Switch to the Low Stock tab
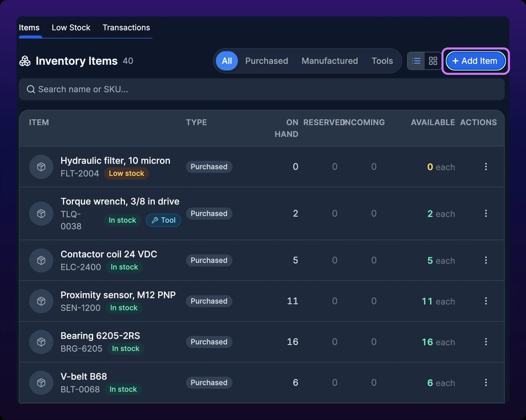526x420 pixels. point(71,28)
